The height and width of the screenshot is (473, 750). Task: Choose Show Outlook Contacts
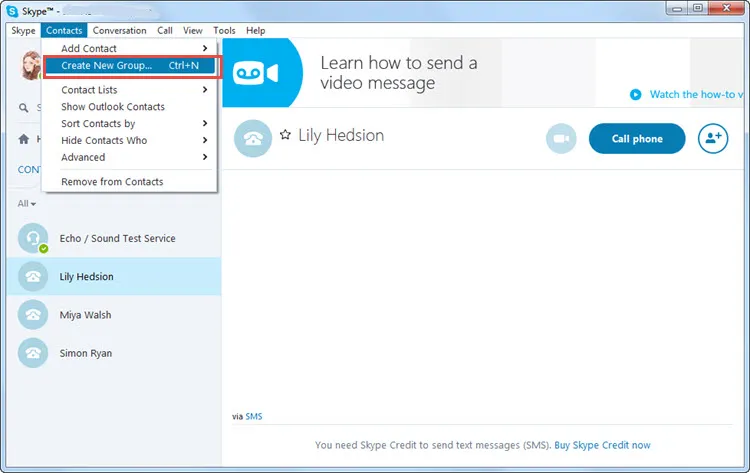(130, 107)
